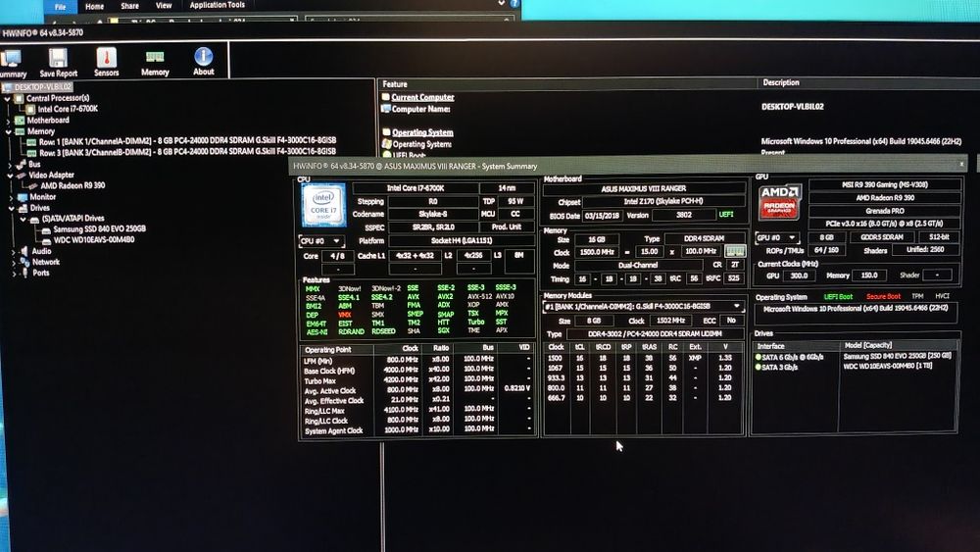Click green status dot for SATA 6 Gb/s drive
This screenshot has width=980, height=552.
pos(759,358)
